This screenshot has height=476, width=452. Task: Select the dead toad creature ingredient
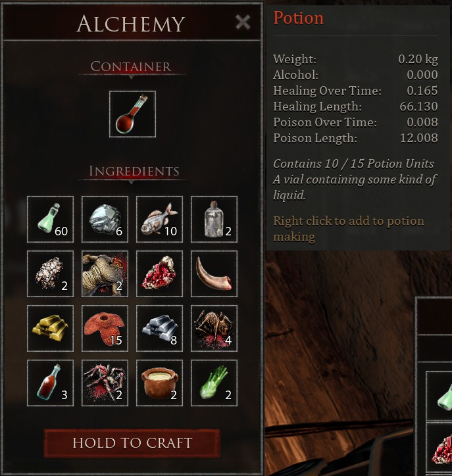click(x=105, y=274)
